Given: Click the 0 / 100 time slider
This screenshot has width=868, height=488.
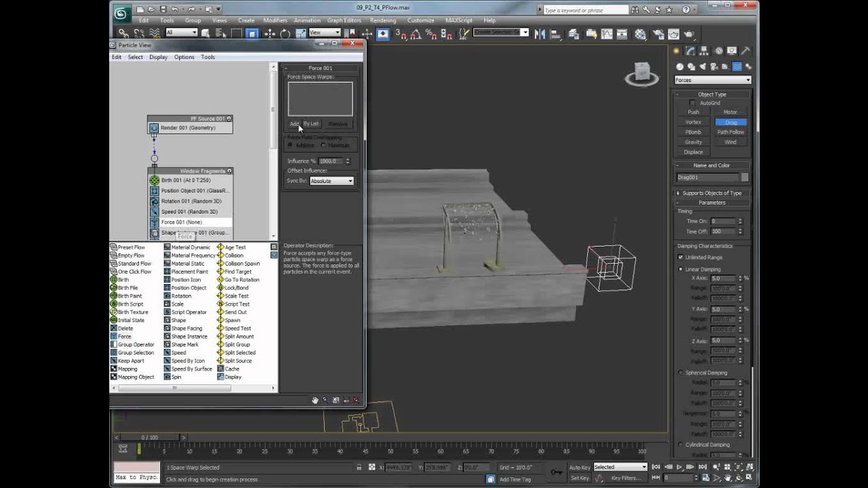Looking at the screenshot, I should (149, 438).
